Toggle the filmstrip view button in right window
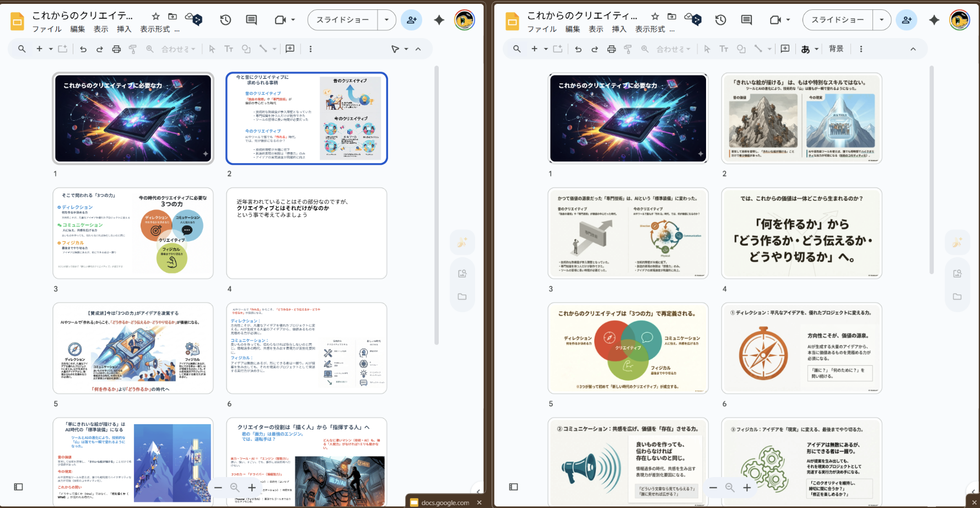The image size is (980, 508). [513, 486]
